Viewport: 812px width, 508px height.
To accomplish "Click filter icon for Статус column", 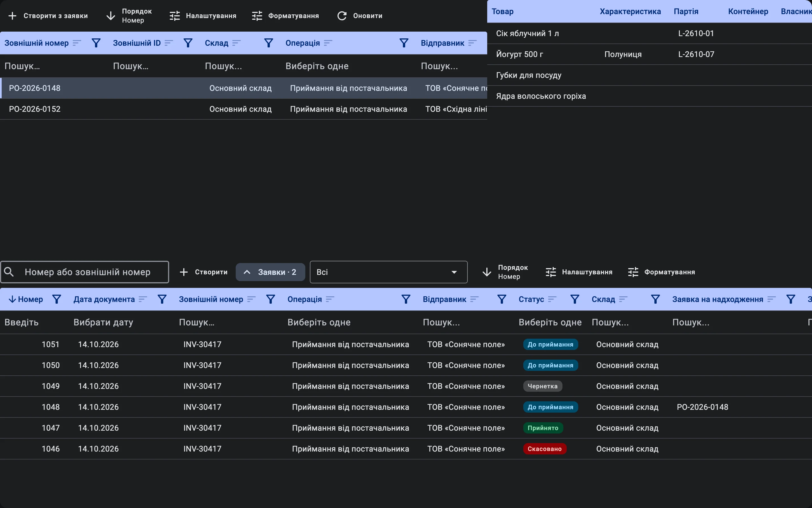I will tap(575, 299).
